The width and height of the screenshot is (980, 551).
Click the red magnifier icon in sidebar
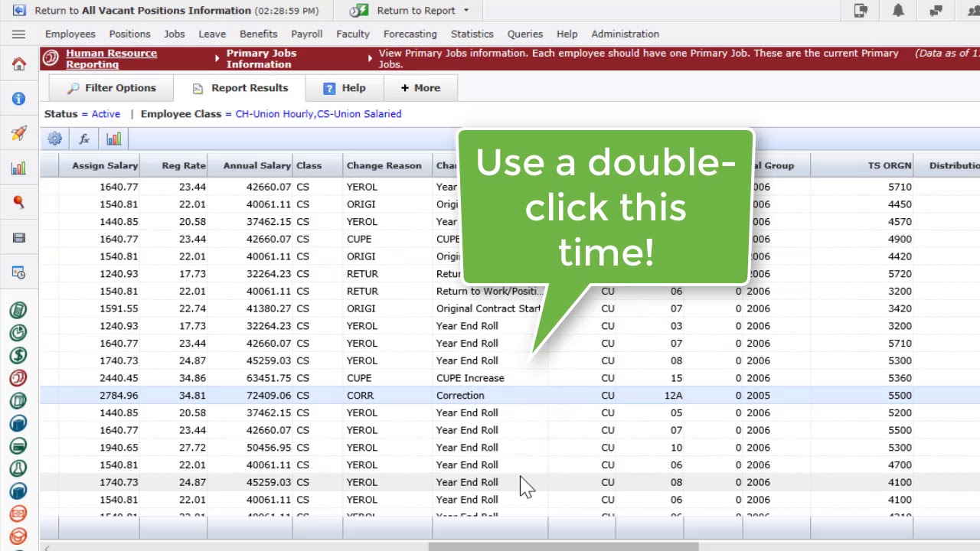(x=18, y=203)
